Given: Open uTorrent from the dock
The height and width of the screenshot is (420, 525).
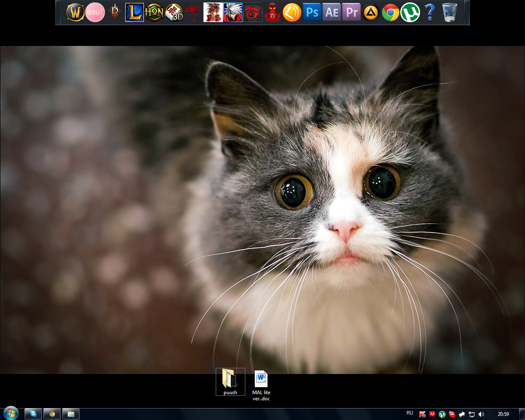Looking at the screenshot, I should (410, 12).
